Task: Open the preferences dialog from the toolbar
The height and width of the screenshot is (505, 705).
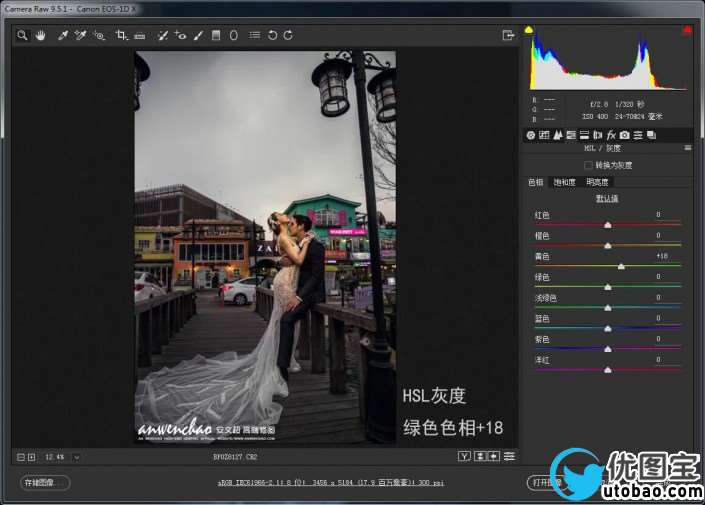Action: pyautogui.click(x=255, y=35)
